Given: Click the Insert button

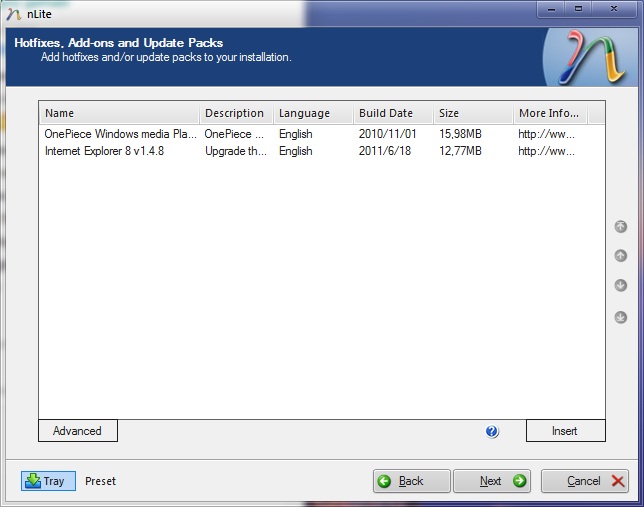Looking at the screenshot, I should point(566,431).
